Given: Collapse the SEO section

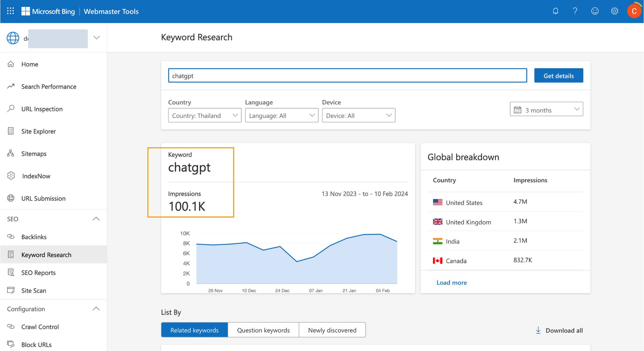Looking at the screenshot, I should [96, 219].
